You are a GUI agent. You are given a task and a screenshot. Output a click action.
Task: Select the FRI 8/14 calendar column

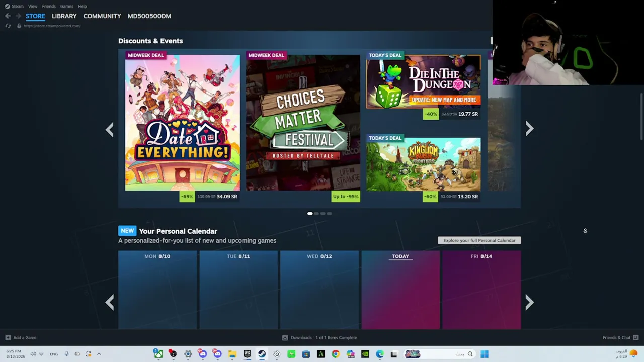click(481, 290)
